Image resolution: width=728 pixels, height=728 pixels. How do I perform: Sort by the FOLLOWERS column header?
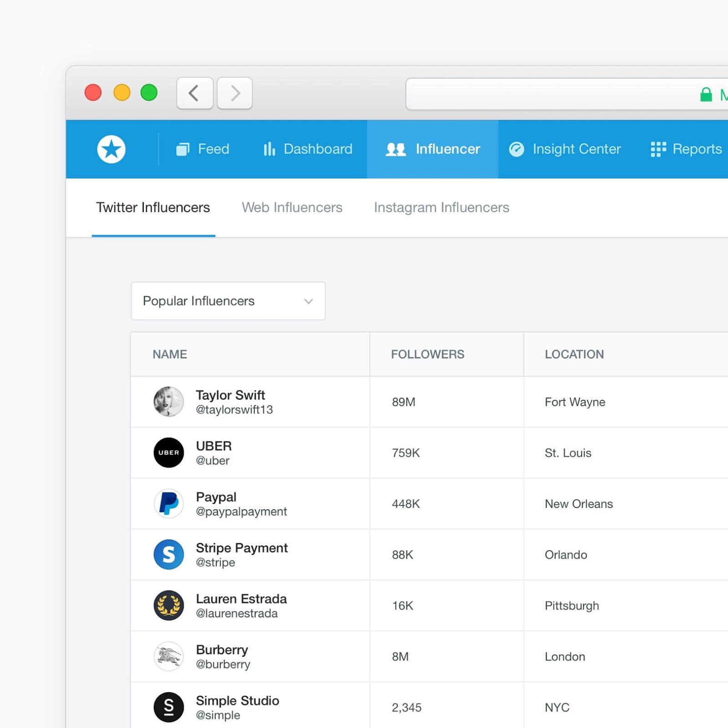point(428,354)
